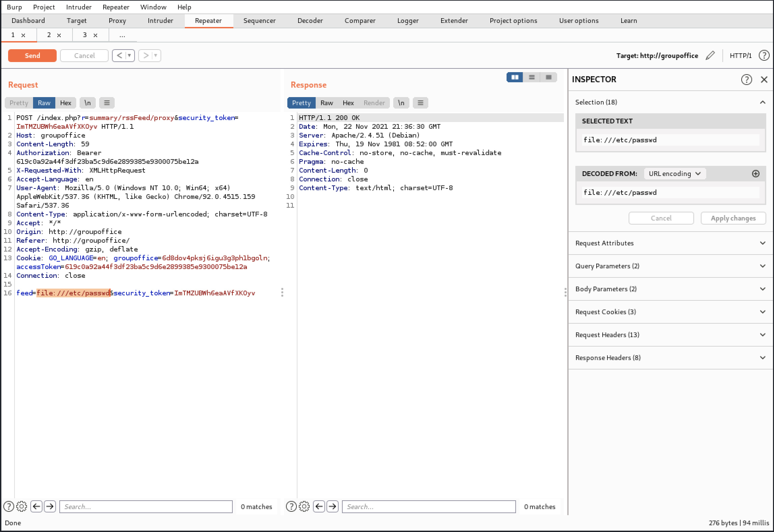
Task: Open request pane hamburger menu
Action: (x=107, y=103)
